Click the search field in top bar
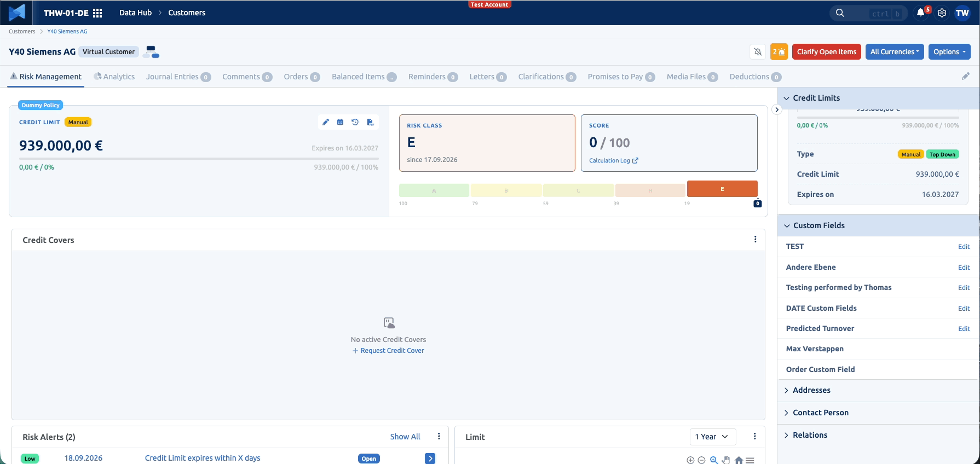Viewport: 980px width, 464px height. pos(869,13)
